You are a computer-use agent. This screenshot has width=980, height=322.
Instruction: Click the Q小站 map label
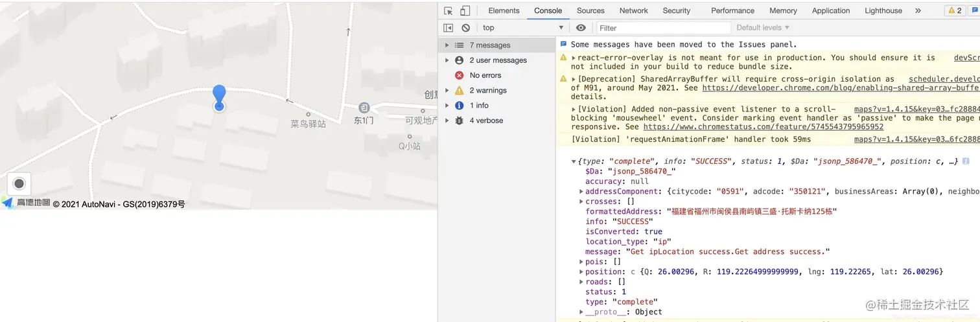click(409, 146)
